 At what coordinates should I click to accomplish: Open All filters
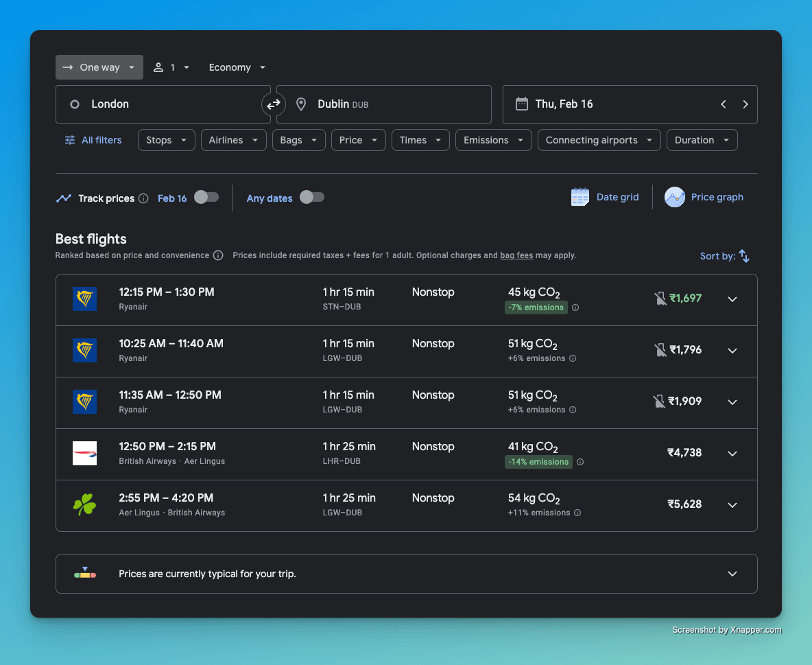[x=93, y=140]
